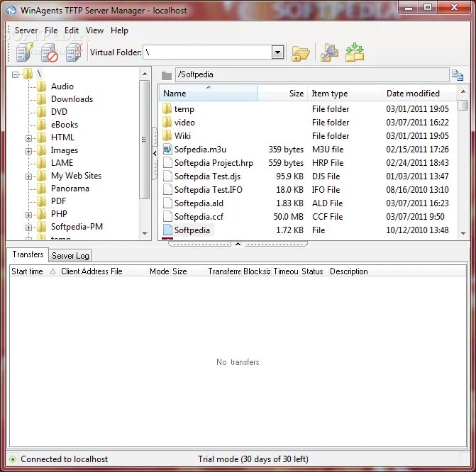Open the tools hammer icon
This screenshot has height=472, width=476.
329,52
